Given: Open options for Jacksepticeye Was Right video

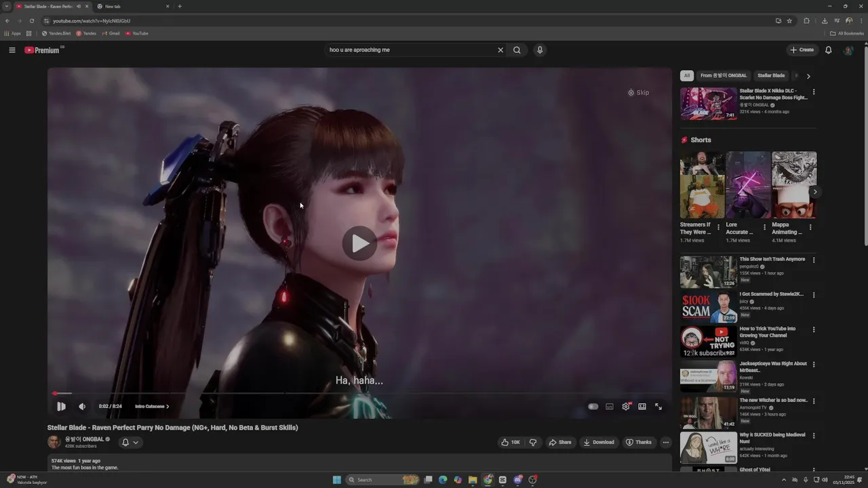Looking at the screenshot, I should (x=814, y=365).
